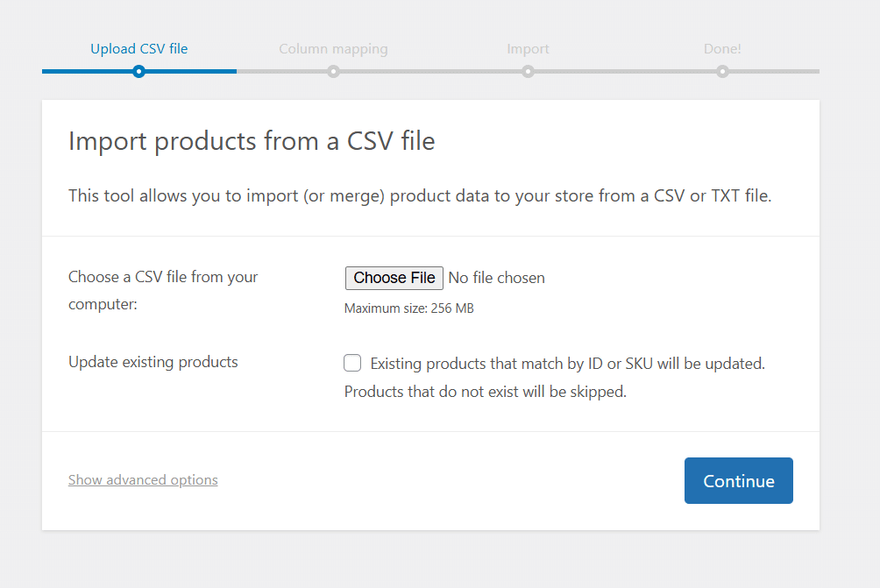Click Choose File to browse for CSV
Viewport: 880px width, 588px height.
[x=394, y=278]
